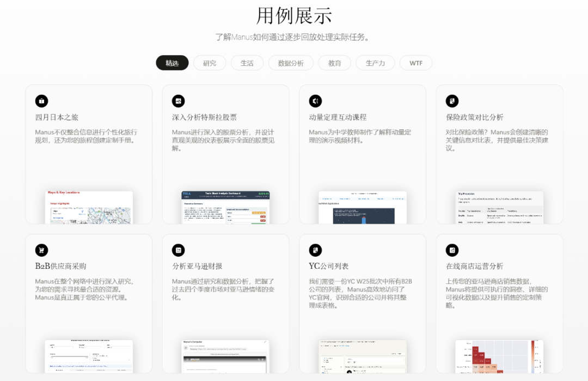Open the 生产力 tab

(375, 63)
